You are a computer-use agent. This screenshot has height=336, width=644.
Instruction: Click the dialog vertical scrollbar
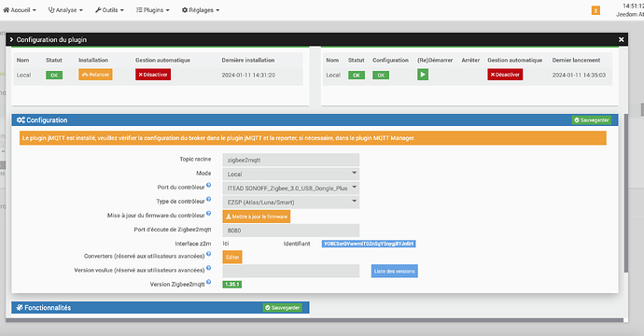pos(626,193)
